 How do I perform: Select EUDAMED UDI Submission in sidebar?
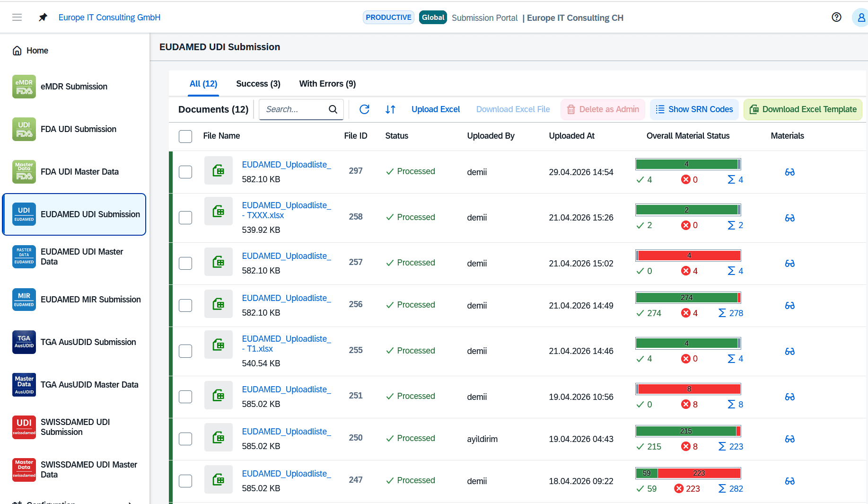(74, 214)
